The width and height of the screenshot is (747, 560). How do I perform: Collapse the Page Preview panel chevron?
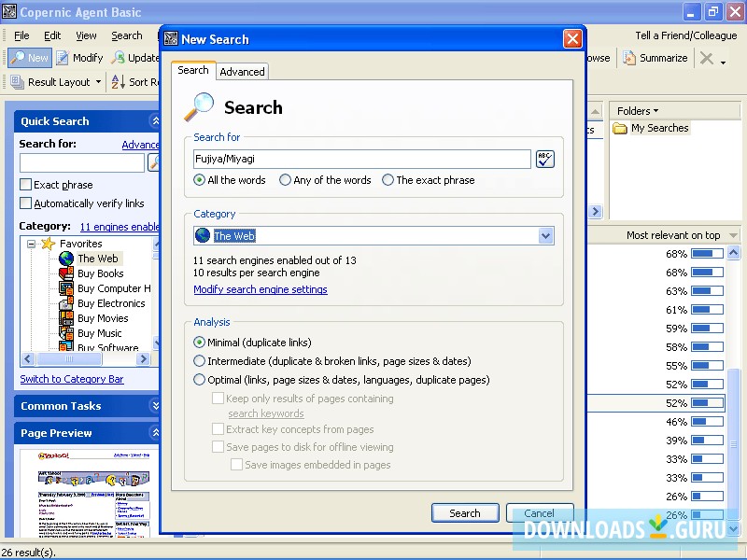(x=155, y=433)
